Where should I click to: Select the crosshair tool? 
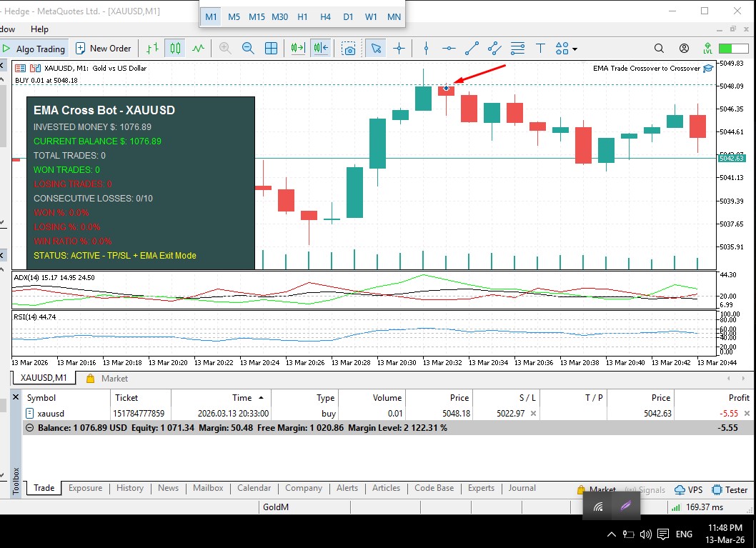click(x=399, y=49)
